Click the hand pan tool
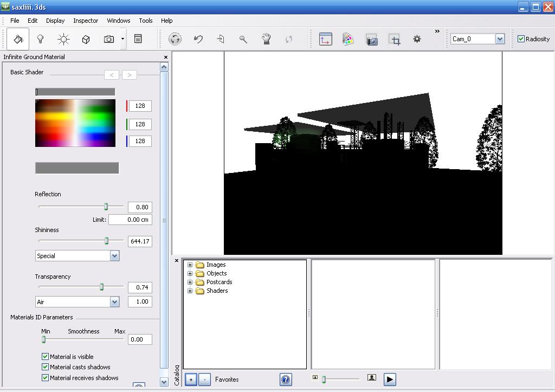The height and width of the screenshot is (392, 555). [x=266, y=39]
